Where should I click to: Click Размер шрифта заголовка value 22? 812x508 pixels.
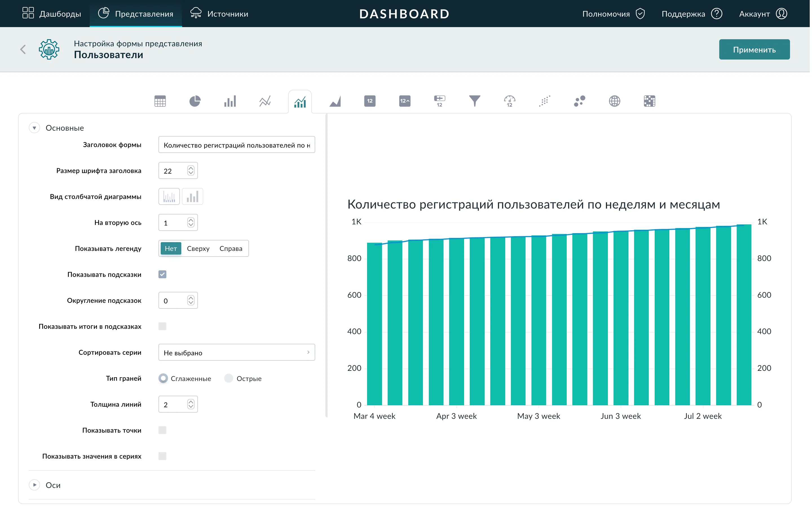(168, 171)
